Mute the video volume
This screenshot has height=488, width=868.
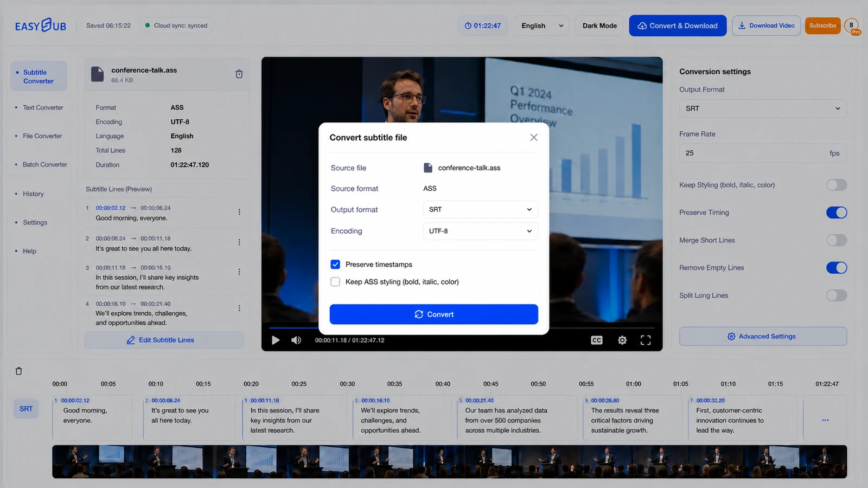click(x=296, y=340)
